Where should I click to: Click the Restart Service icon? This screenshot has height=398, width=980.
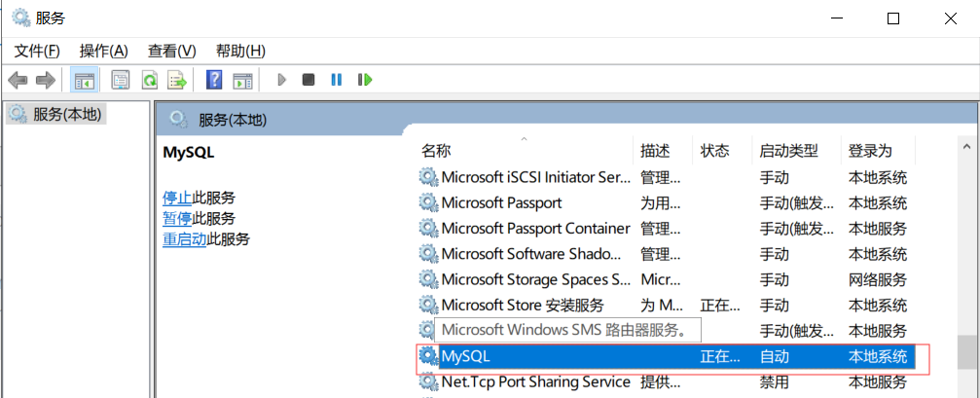tap(365, 80)
